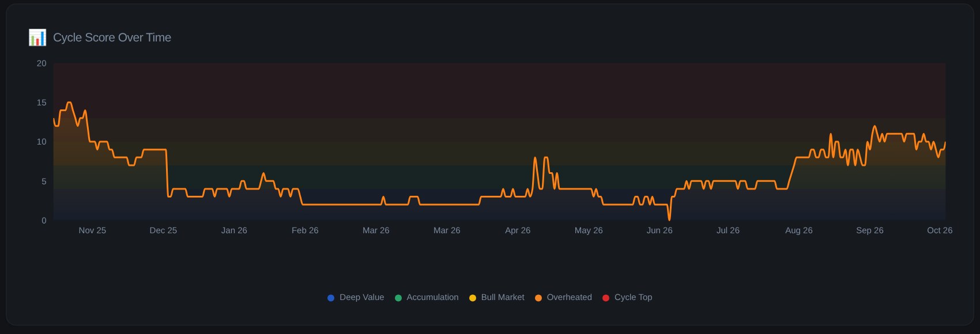The width and height of the screenshot is (980, 334).
Task: Toggle the Accumulation legend label
Action: (x=432, y=297)
